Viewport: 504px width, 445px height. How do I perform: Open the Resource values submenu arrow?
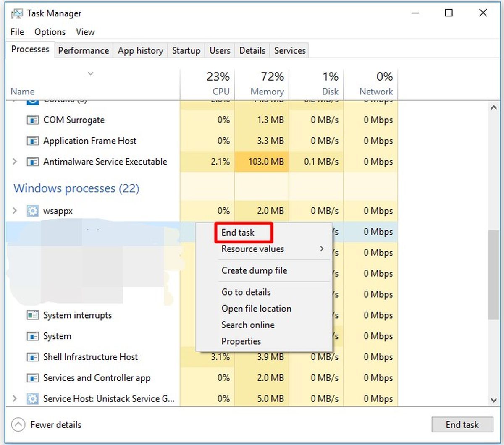click(322, 249)
